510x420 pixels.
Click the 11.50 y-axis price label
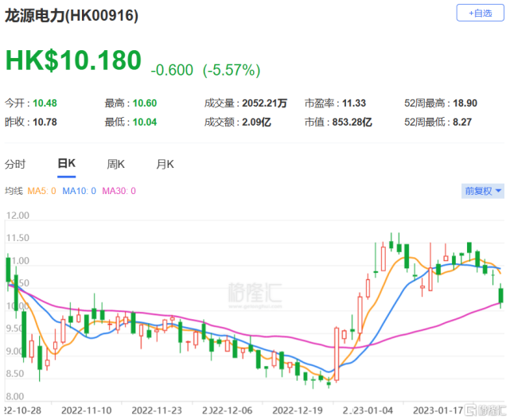[18, 238]
